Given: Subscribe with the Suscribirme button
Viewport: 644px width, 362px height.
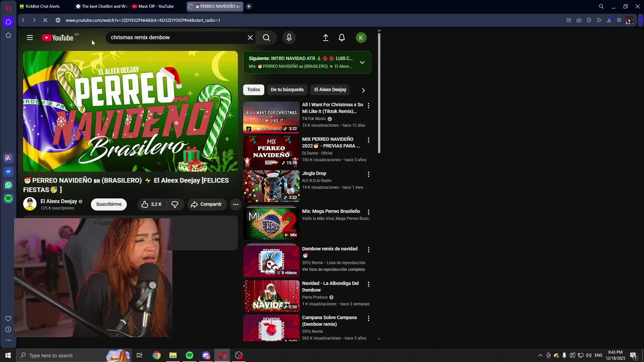Looking at the screenshot, I should pyautogui.click(x=109, y=204).
